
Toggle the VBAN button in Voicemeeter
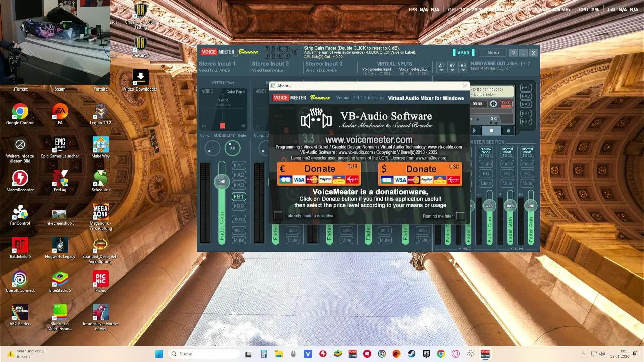(x=463, y=53)
